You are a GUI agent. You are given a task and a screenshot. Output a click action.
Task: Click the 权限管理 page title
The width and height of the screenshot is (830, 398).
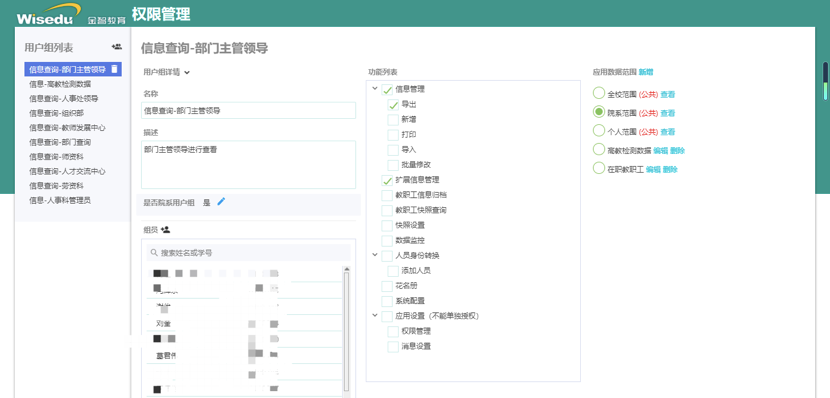pyautogui.click(x=161, y=14)
